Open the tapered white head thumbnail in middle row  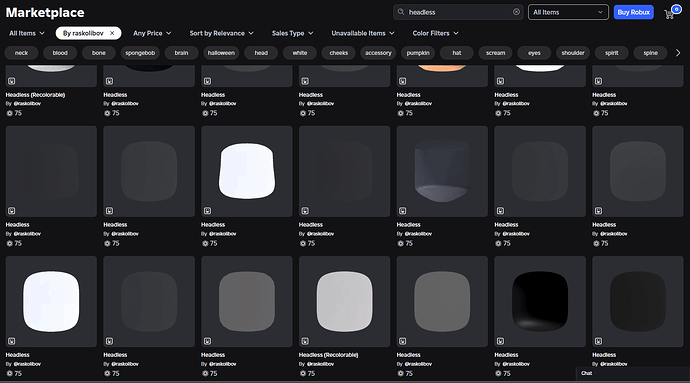click(x=247, y=171)
